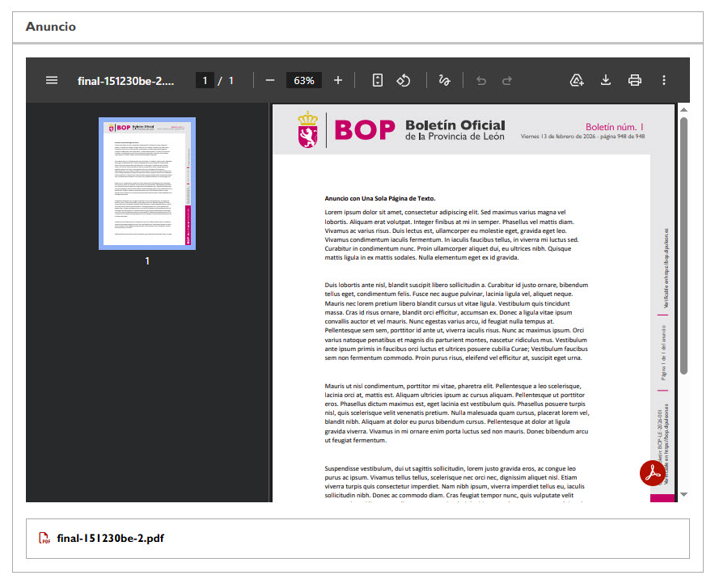This screenshot has width=715, height=588.
Task: Click the vertical scrollbar thumb
Action: [683, 243]
